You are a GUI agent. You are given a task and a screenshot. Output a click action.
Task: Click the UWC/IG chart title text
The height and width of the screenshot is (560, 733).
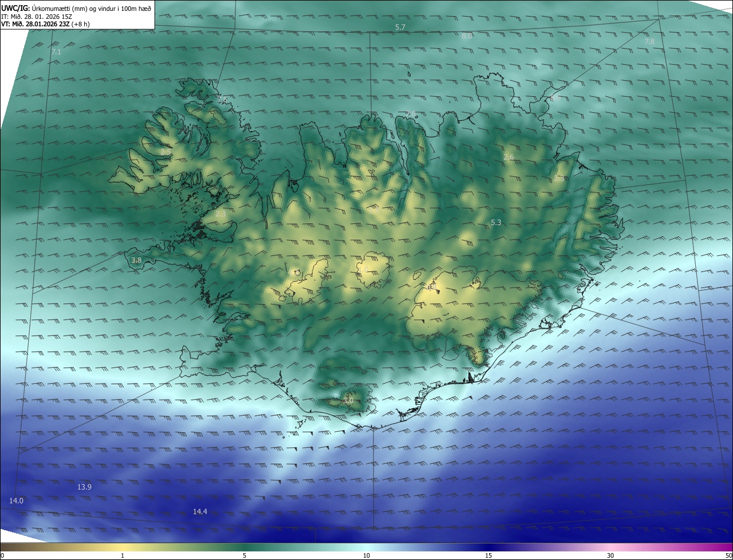point(76,7)
